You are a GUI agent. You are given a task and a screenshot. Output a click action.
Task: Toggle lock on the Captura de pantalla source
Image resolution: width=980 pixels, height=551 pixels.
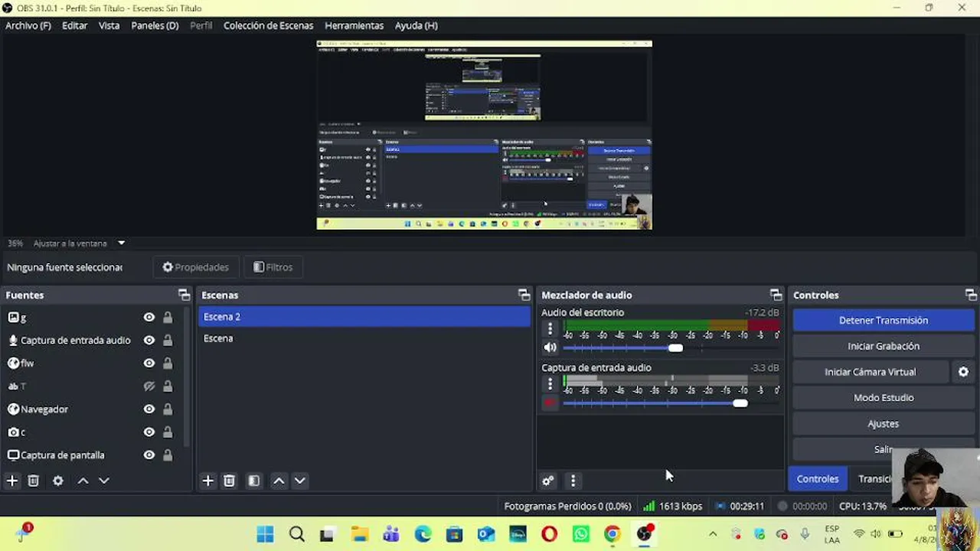(x=168, y=455)
